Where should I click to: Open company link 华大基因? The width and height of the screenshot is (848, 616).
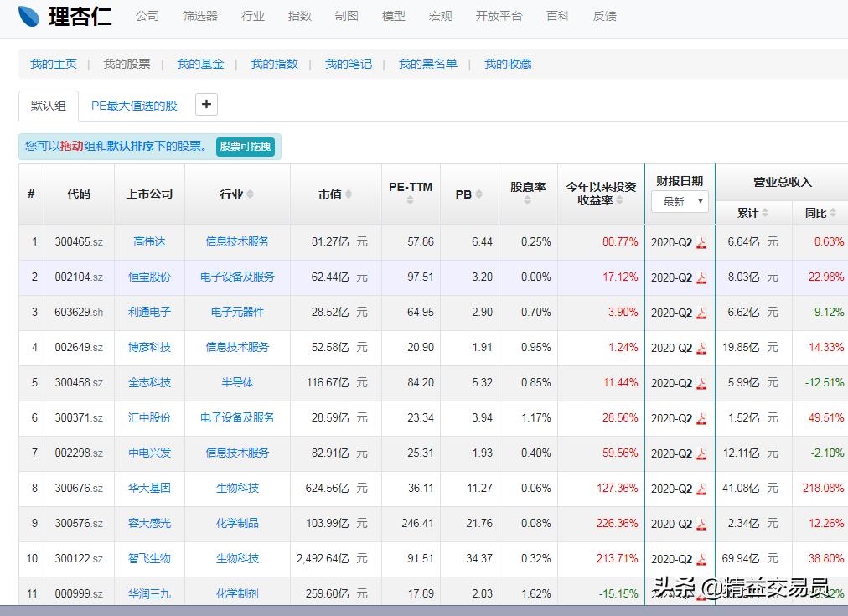point(149,488)
